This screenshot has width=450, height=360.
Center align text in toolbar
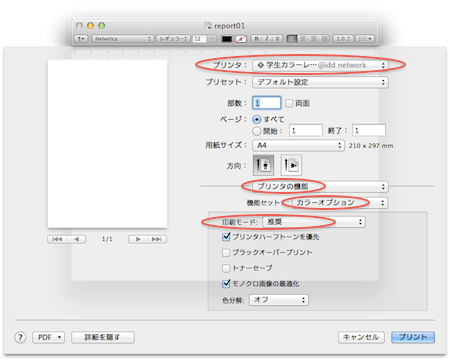tap(303, 39)
